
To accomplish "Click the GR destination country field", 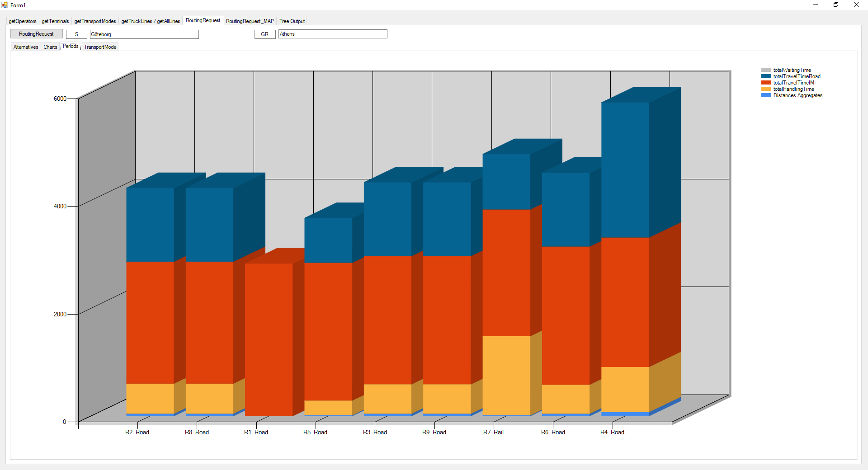I will [x=265, y=34].
